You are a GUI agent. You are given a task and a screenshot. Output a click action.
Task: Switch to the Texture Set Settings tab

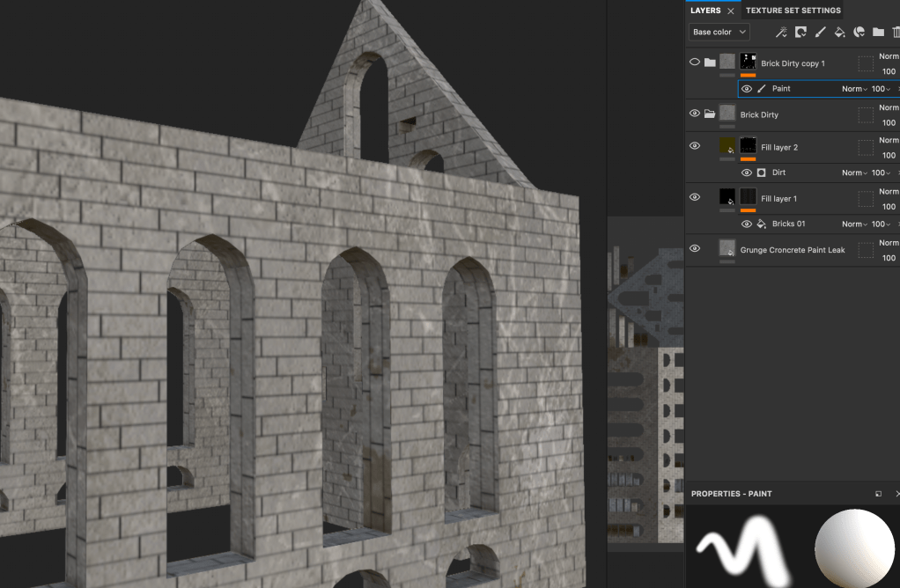[x=793, y=11]
